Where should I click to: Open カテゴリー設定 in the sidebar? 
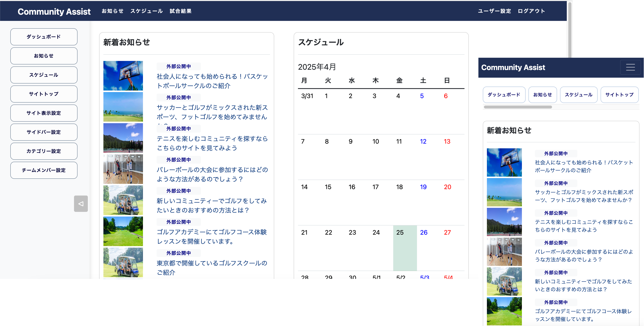44,151
